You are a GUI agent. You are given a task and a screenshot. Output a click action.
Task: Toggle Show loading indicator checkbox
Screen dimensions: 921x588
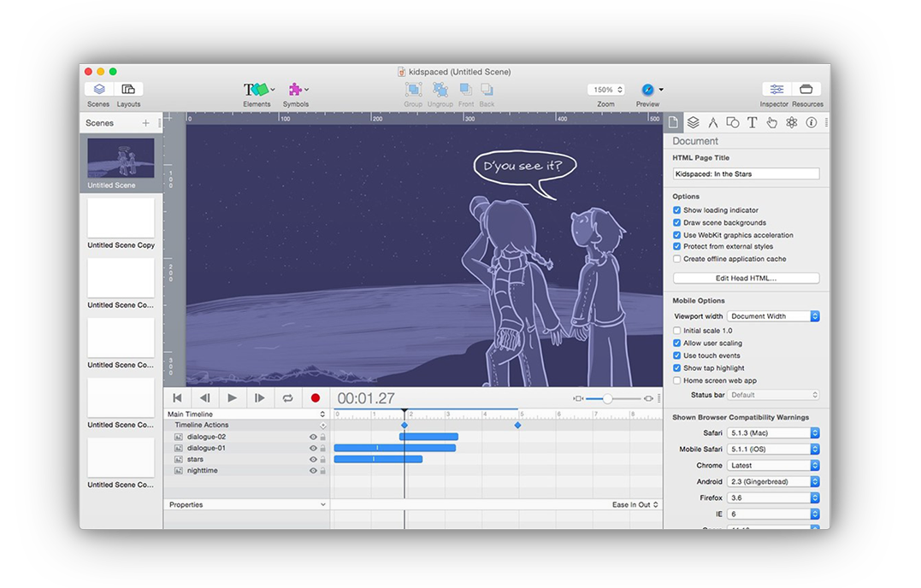[x=676, y=210]
